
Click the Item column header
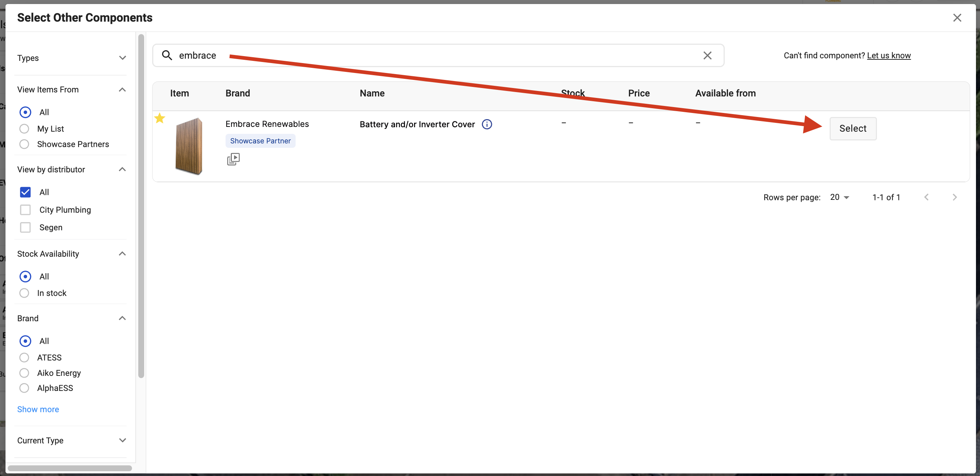[179, 93]
